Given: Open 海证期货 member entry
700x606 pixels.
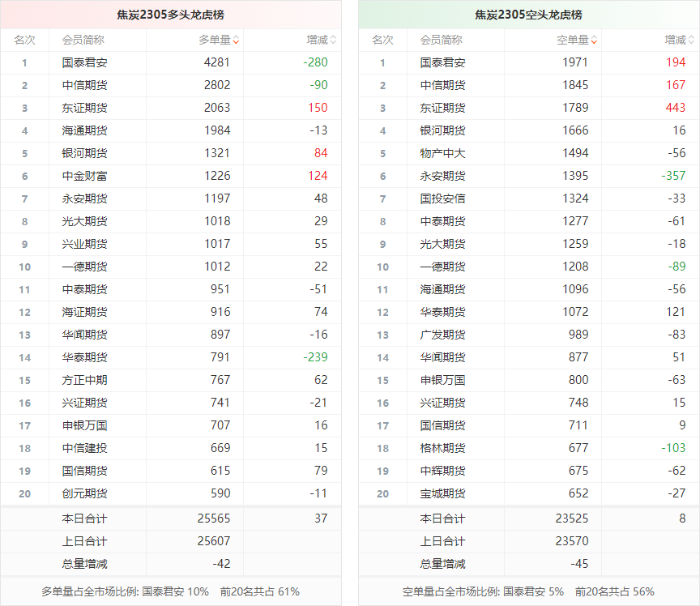Looking at the screenshot, I should [x=84, y=312].
